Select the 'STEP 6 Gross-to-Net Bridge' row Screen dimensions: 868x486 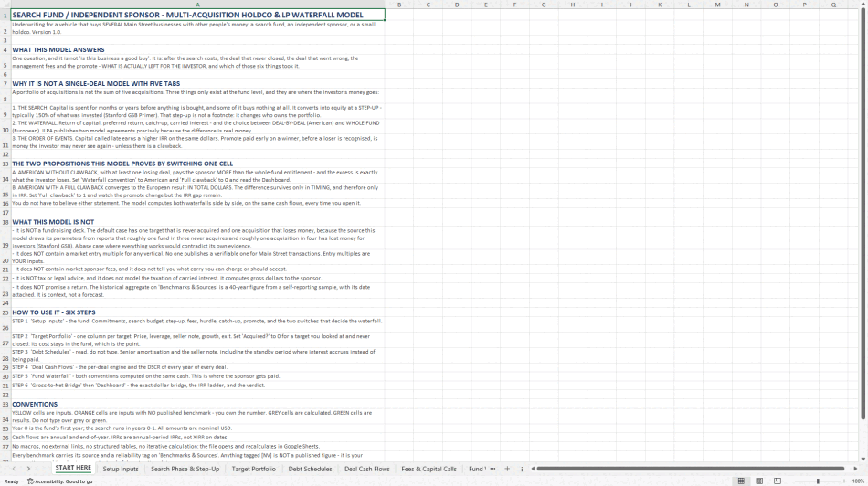(x=197, y=386)
